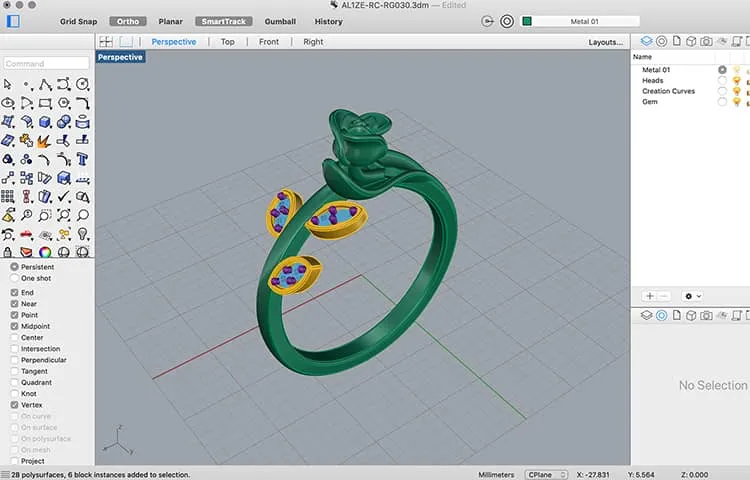Toggle the Near object snap
This screenshot has width=750, height=480.
[x=14, y=304]
